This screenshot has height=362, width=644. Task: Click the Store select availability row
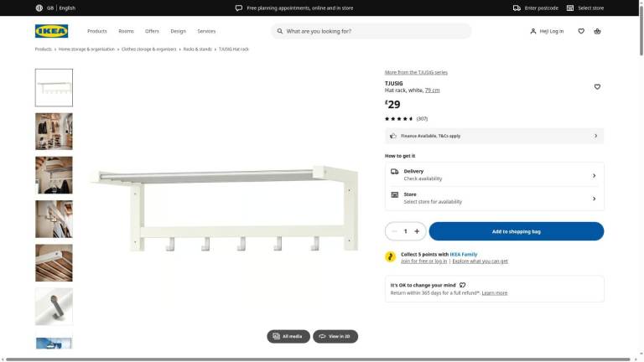tap(495, 199)
